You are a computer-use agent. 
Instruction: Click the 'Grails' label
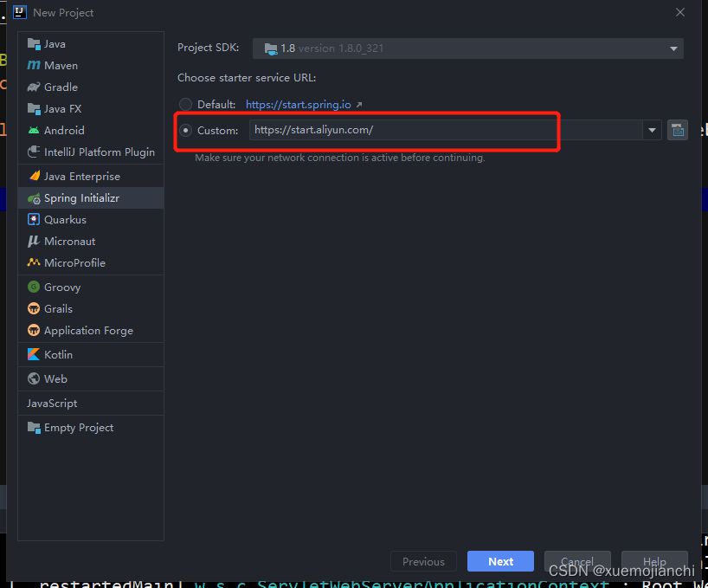click(58, 309)
